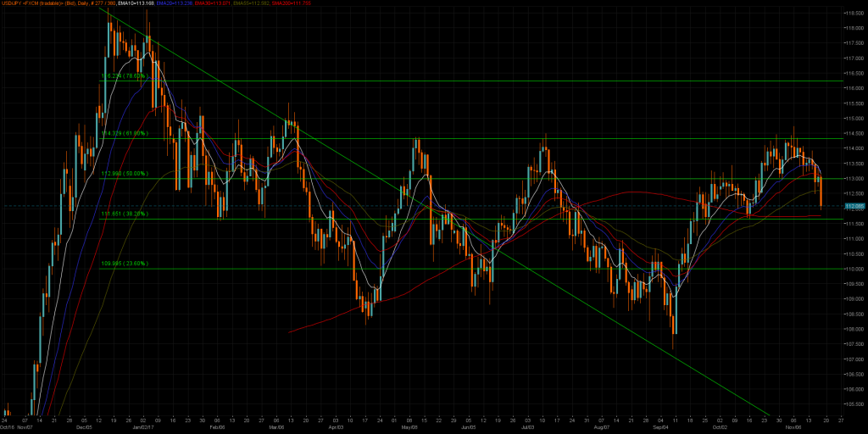Click the Jun/05 date axis label
Viewport: 868px width, 434px height.
pyautogui.click(x=468, y=427)
